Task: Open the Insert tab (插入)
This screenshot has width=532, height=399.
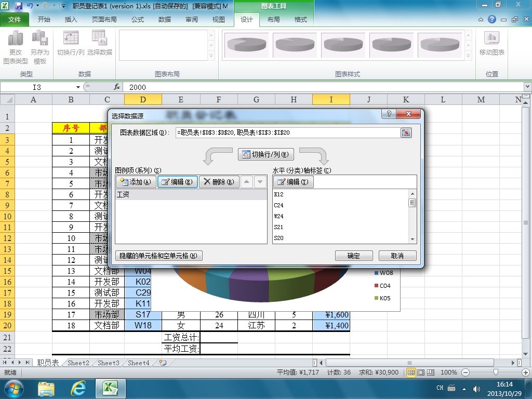Action: point(71,20)
